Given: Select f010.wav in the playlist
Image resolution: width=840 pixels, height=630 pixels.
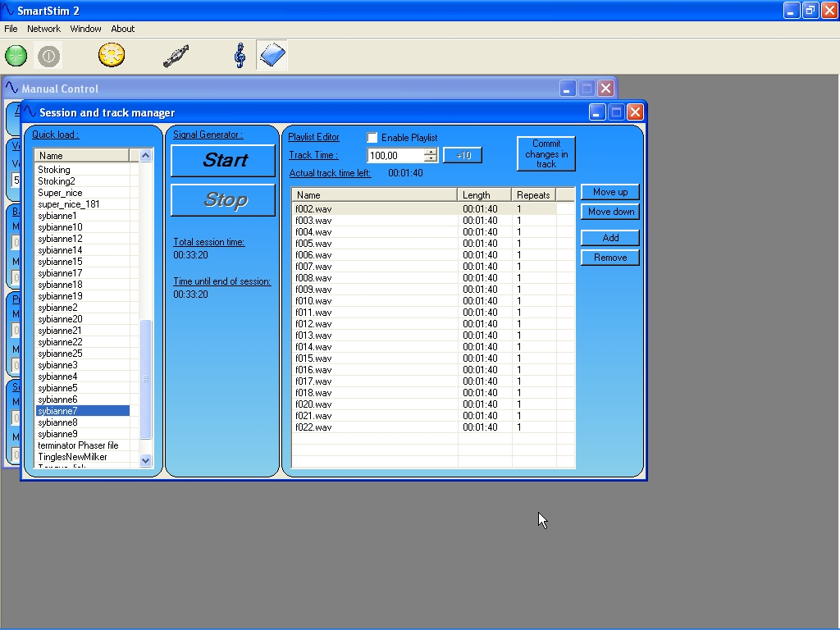Looking at the screenshot, I should 313,301.
